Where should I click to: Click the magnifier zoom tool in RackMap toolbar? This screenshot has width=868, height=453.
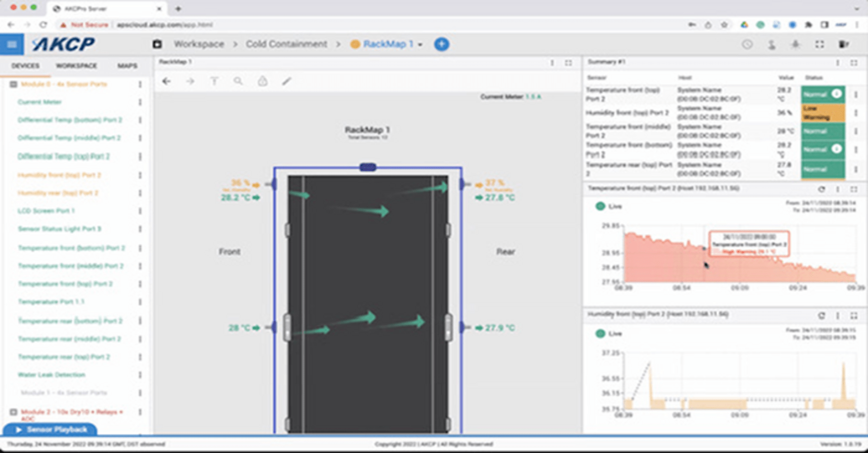coord(238,81)
